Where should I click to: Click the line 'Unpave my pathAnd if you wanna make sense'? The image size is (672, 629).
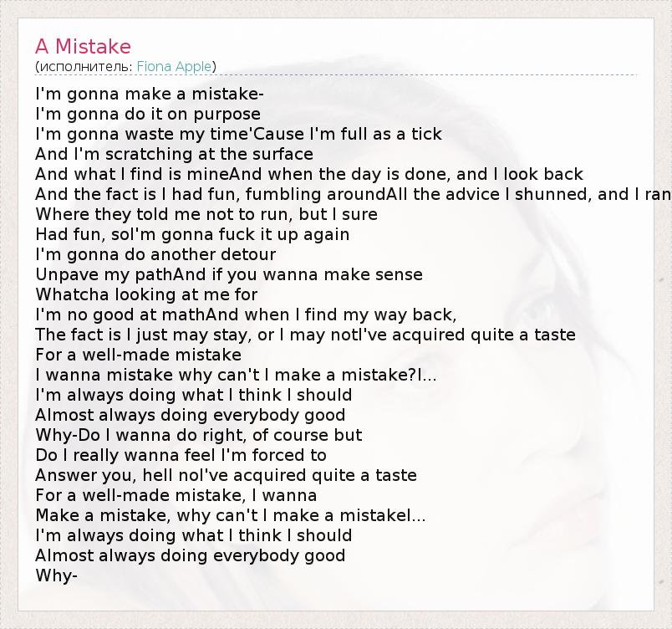click(x=229, y=274)
